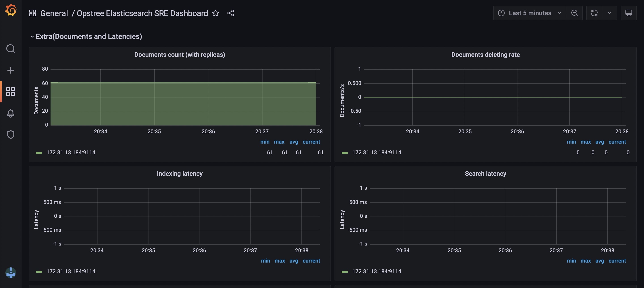644x288 pixels.
Task: Open the Documents count panel title menu
Action: pos(180,55)
